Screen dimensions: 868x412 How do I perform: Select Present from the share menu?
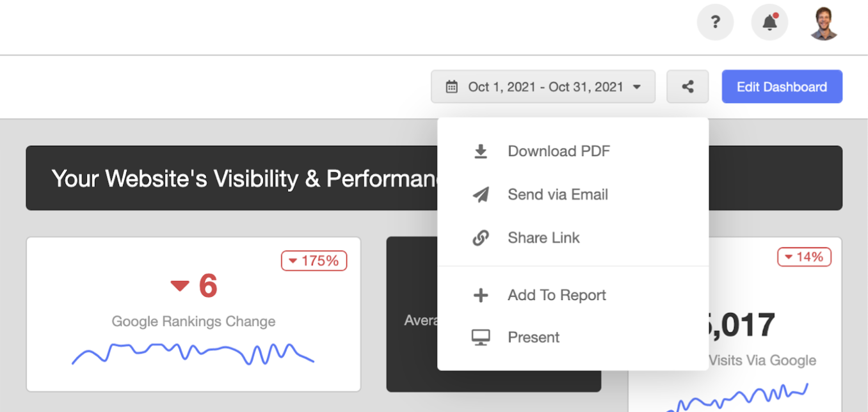click(x=533, y=337)
